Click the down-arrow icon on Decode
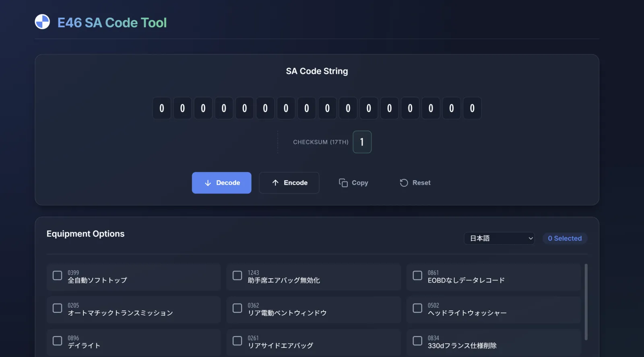 click(x=208, y=183)
